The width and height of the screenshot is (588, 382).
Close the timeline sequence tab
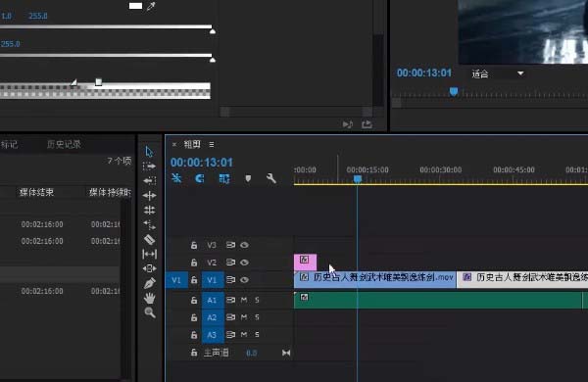(174, 144)
